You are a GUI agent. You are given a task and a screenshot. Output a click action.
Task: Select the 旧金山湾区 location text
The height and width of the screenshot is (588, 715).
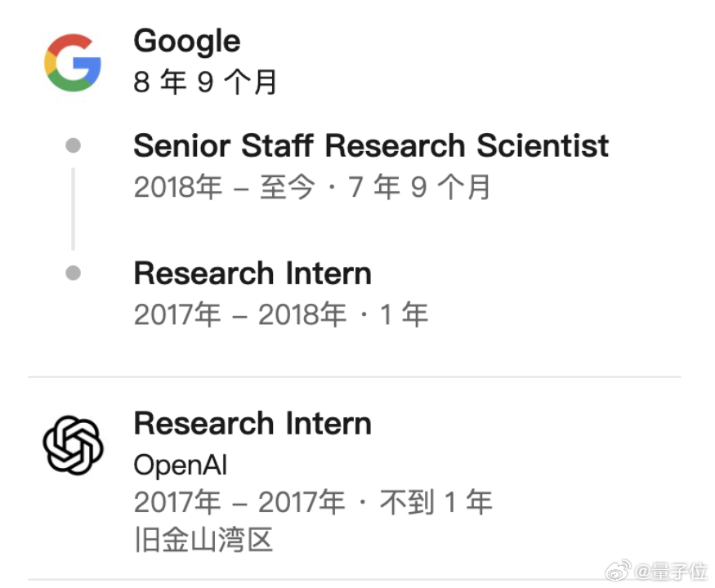[203, 540]
